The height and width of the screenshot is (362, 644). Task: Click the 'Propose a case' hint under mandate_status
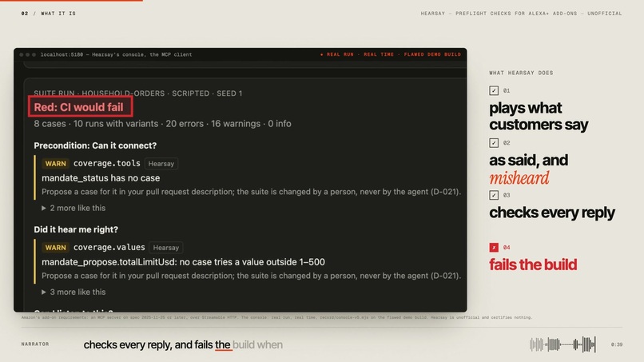252,192
